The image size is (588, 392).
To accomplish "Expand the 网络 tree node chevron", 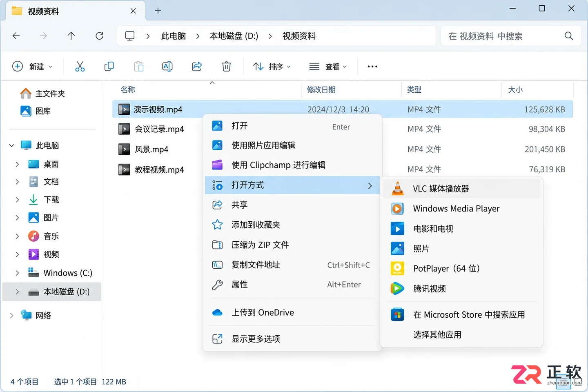I will pyautogui.click(x=11, y=315).
